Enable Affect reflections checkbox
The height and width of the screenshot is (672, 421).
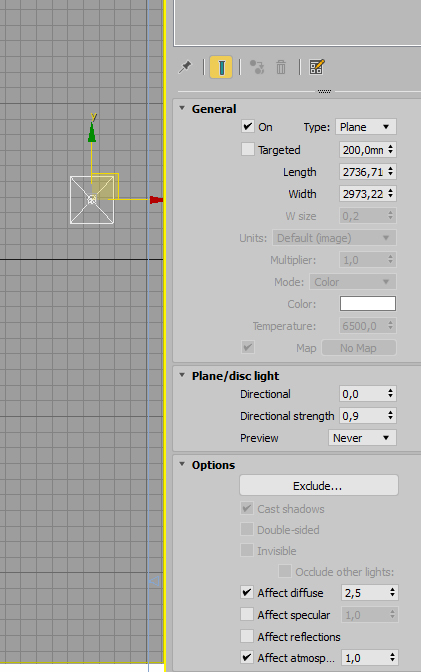pyautogui.click(x=247, y=636)
